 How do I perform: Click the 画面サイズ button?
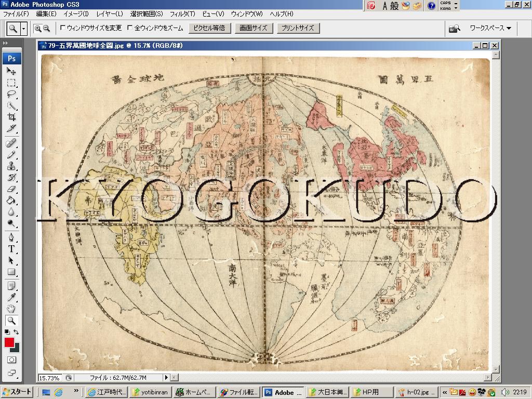click(x=254, y=28)
